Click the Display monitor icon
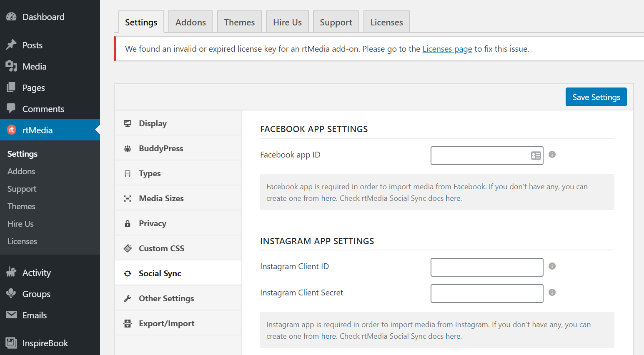The image size is (644, 355). (x=128, y=123)
